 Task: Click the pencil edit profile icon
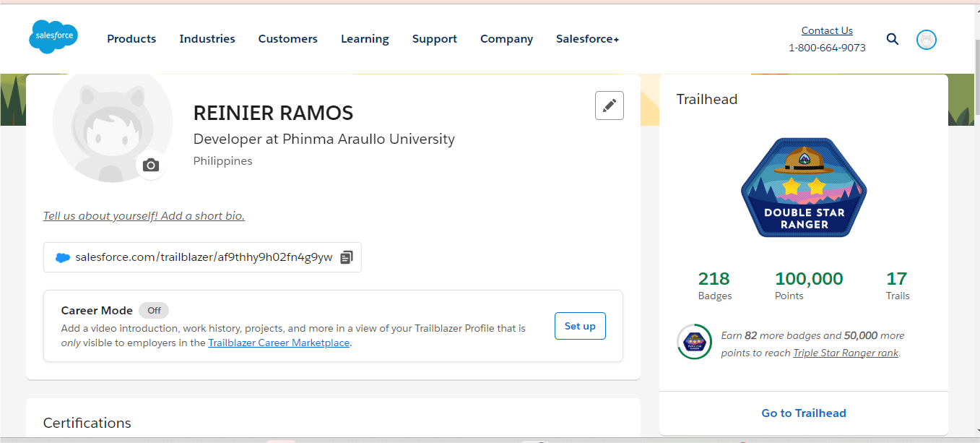pos(610,106)
